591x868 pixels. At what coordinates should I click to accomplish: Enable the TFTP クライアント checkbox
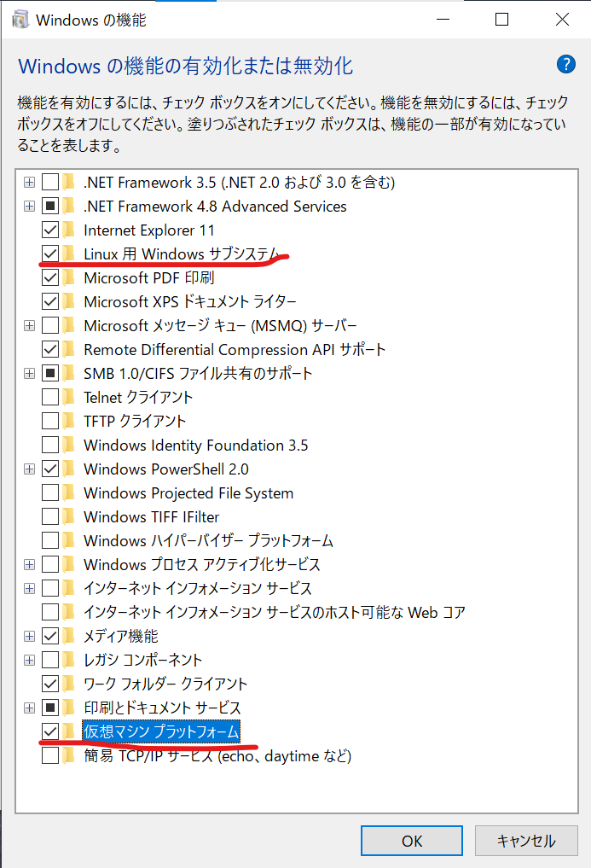tap(50, 421)
